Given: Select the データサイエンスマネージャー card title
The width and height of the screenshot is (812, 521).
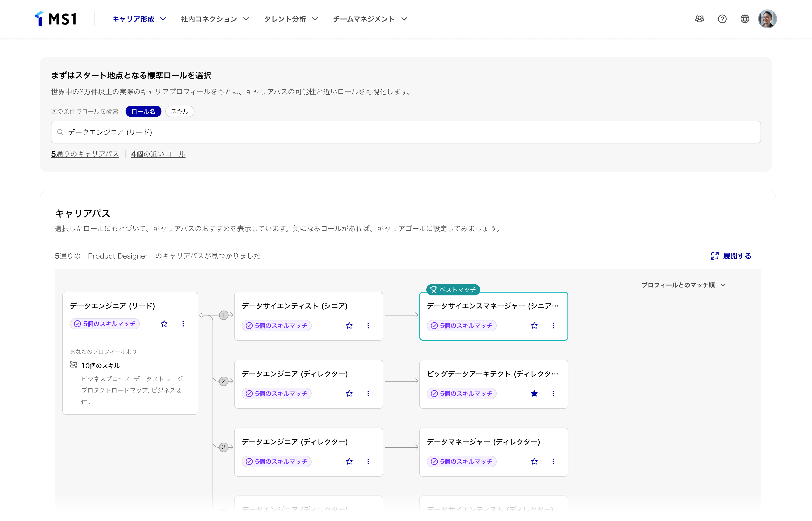Looking at the screenshot, I should pyautogui.click(x=493, y=306).
